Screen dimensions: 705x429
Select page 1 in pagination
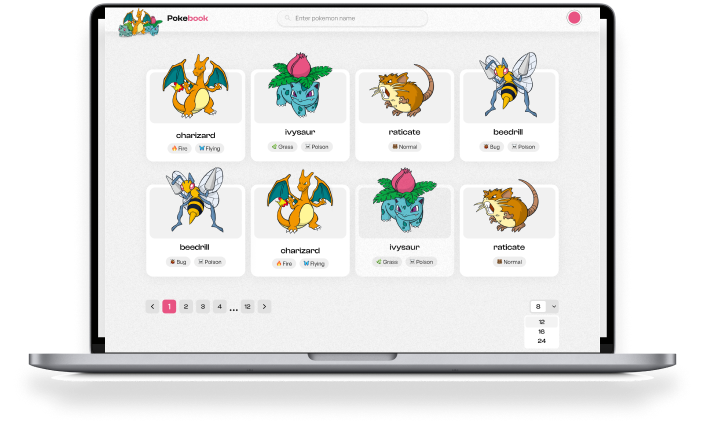[x=169, y=307]
